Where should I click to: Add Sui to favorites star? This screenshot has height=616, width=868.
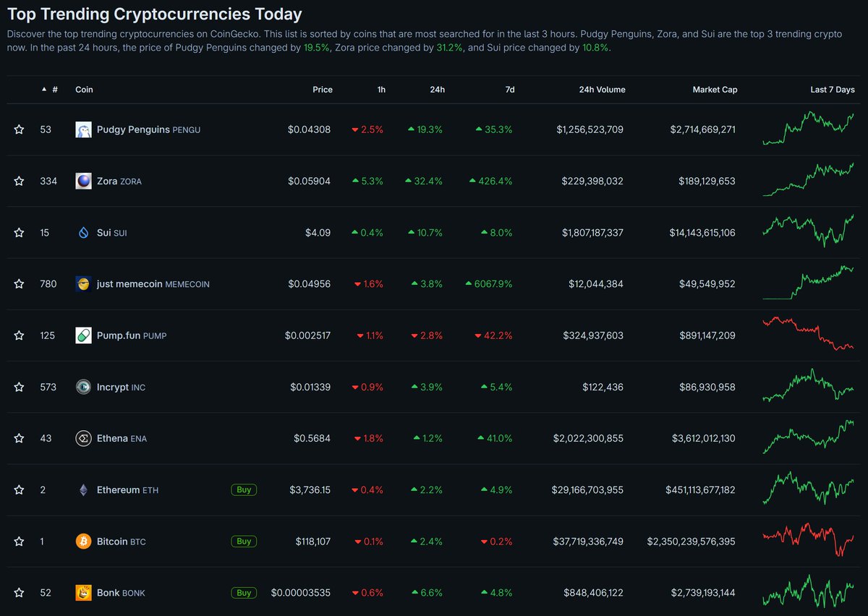[x=19, y=232]
